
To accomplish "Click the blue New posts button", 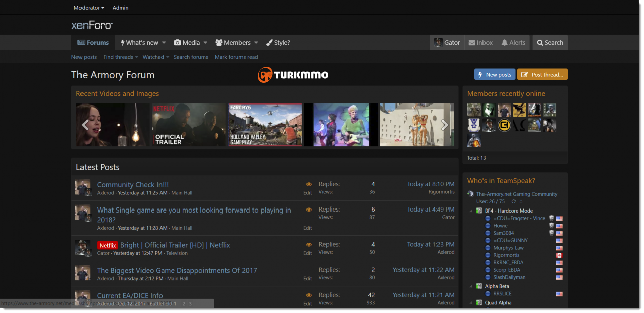I will point(495,75).
